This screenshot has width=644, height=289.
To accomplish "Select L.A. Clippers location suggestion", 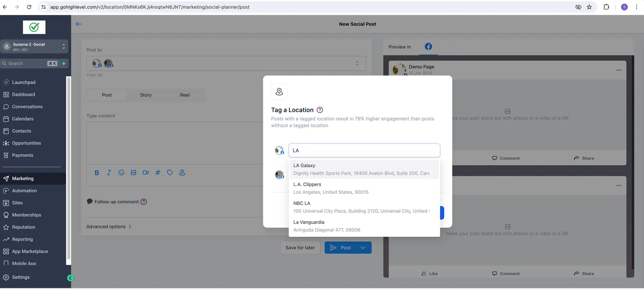I will pos(364,188).
